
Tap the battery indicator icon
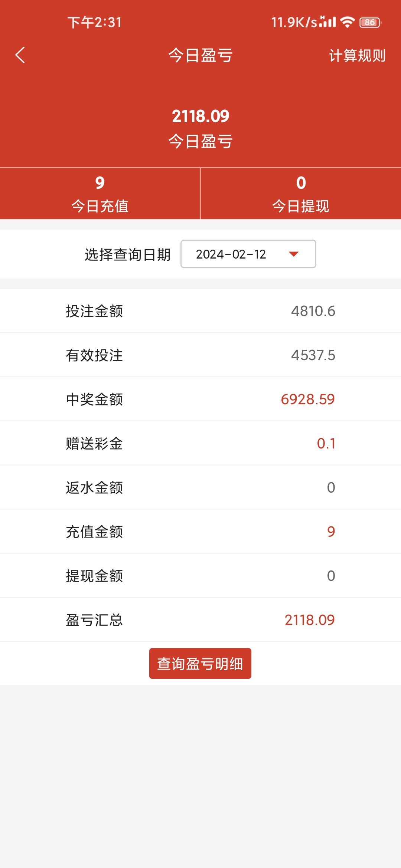(370, 22)
